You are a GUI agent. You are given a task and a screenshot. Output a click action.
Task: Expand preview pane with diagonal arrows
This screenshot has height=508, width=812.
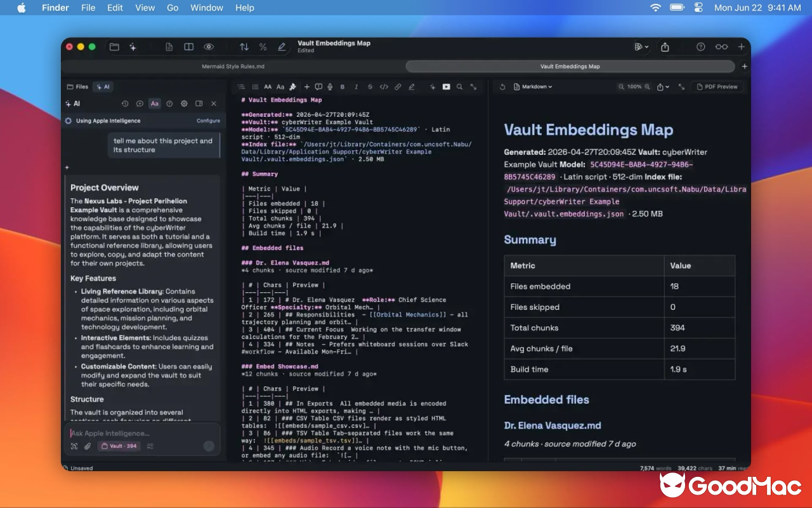[x=681, y=87]
